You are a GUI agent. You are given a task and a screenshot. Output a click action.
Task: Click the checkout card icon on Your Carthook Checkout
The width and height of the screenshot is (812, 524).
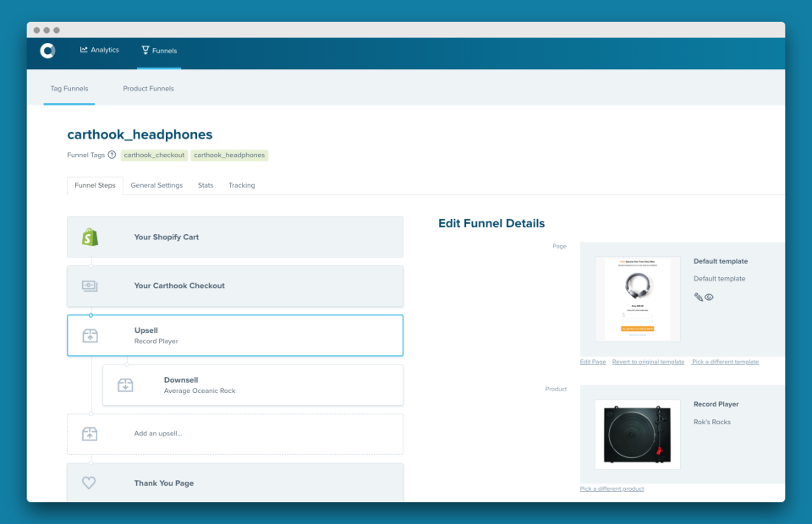[89, 286]
